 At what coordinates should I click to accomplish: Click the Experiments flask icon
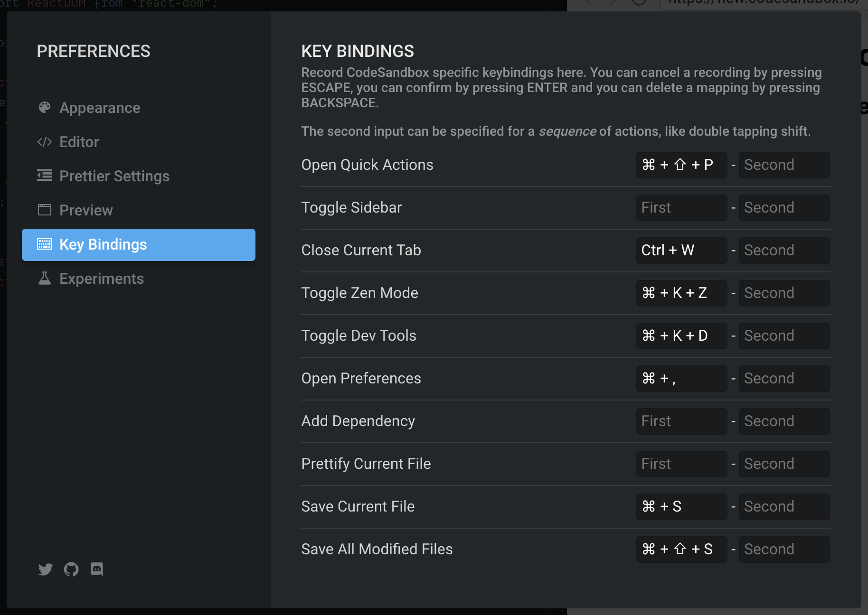(x=44, y=279)
